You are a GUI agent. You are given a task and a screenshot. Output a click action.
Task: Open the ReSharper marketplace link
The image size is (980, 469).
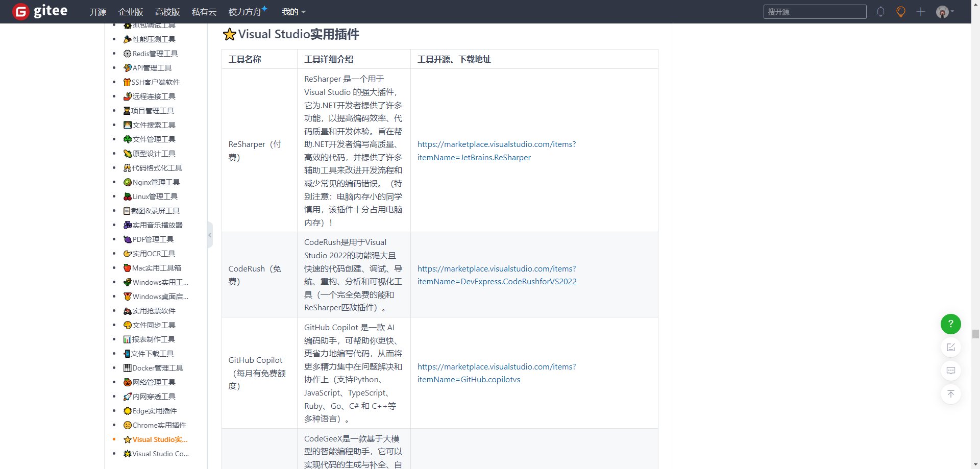tap(496, 151)
